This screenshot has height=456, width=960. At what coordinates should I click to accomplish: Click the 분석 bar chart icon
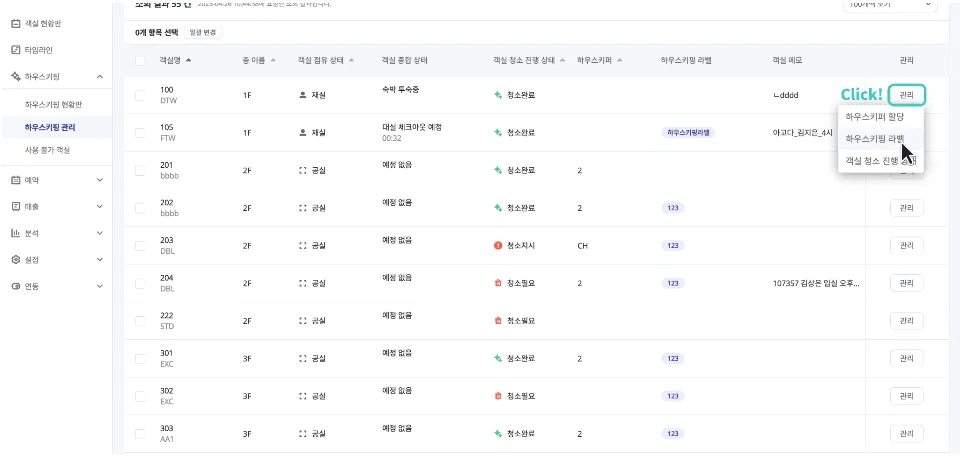tap(16, 233)
